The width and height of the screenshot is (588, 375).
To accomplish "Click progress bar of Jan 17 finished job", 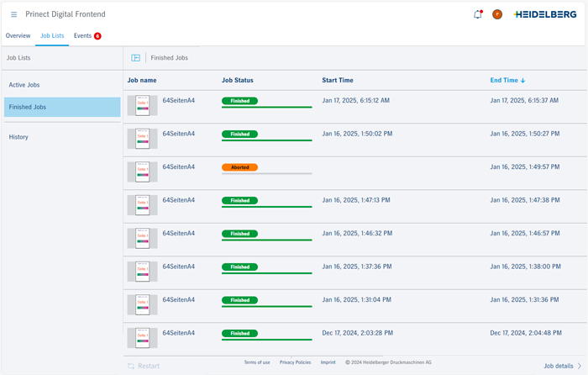I will point(266,108).
